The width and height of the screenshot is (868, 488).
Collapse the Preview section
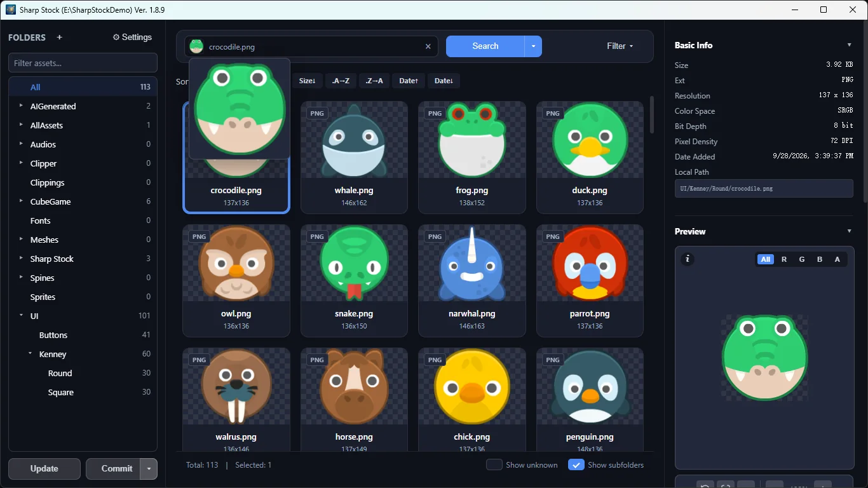(x=849, y=231)
